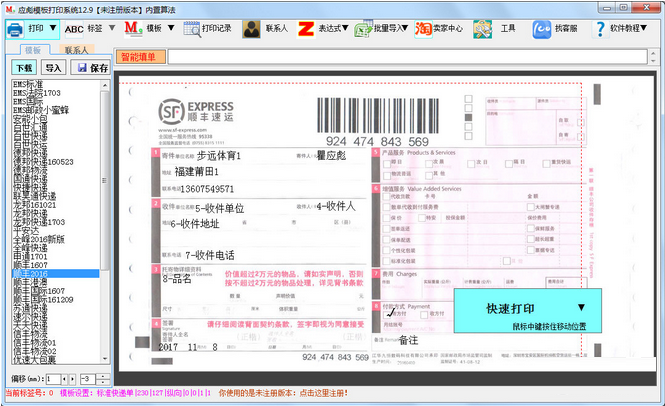Screen dimensions: 665x406
Task: Click the 快速打印 quick print button
Action: pos(528,311)
